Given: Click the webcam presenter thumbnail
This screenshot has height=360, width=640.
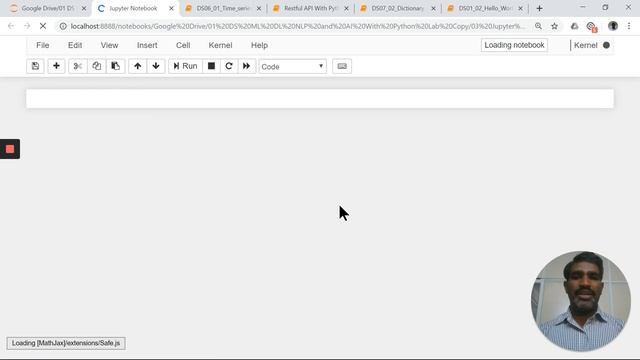Looking at the screenshot, I should 581,301.
